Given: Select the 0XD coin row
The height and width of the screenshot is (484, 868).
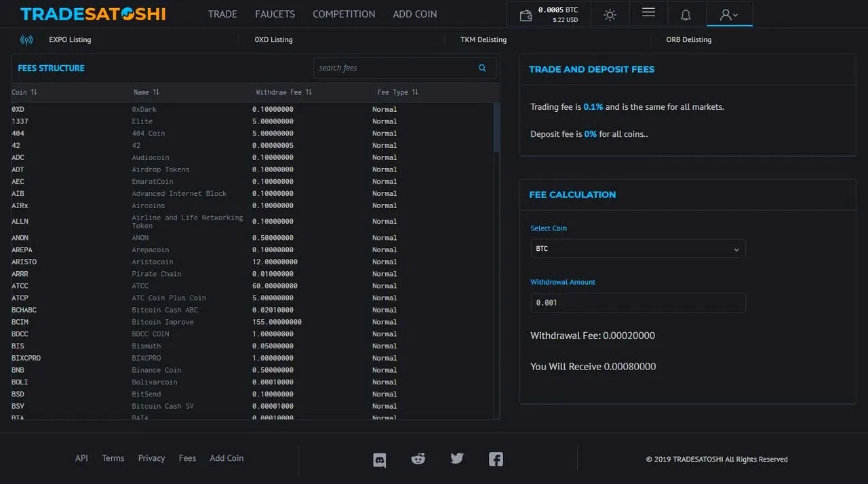Looking at the screenshot, I should 252,109.
